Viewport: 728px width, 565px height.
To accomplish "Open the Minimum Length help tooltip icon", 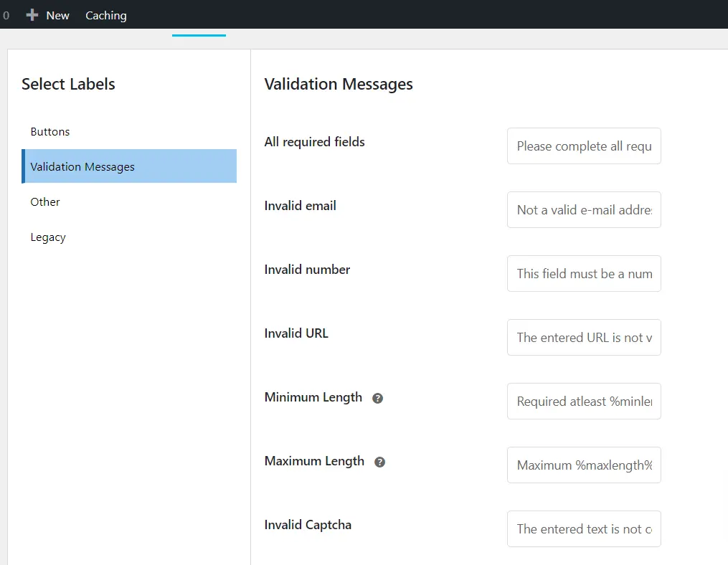I will 378,398.
